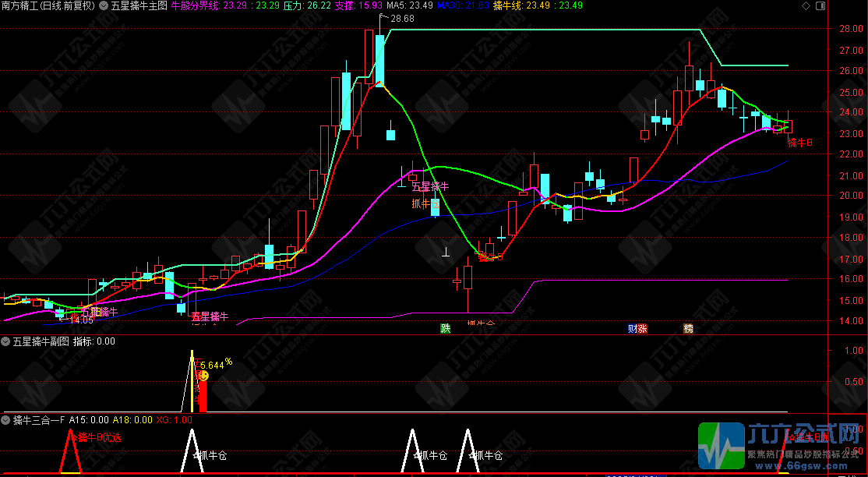This screenshot has width=868, height=477.
Task: Click the 5.644% value in sub-chart
Action: click(x=216, y=364)
